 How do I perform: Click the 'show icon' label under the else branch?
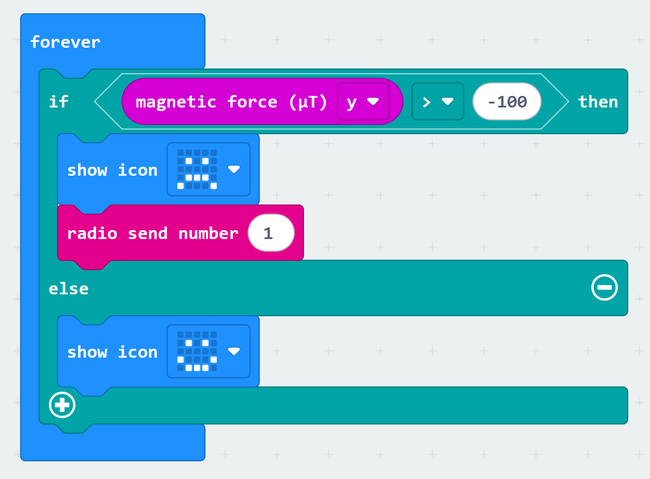[112, 352]
